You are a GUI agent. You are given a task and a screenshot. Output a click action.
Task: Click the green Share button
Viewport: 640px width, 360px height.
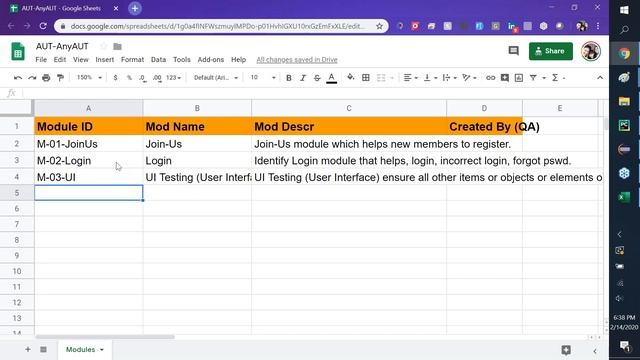(551, 51)
